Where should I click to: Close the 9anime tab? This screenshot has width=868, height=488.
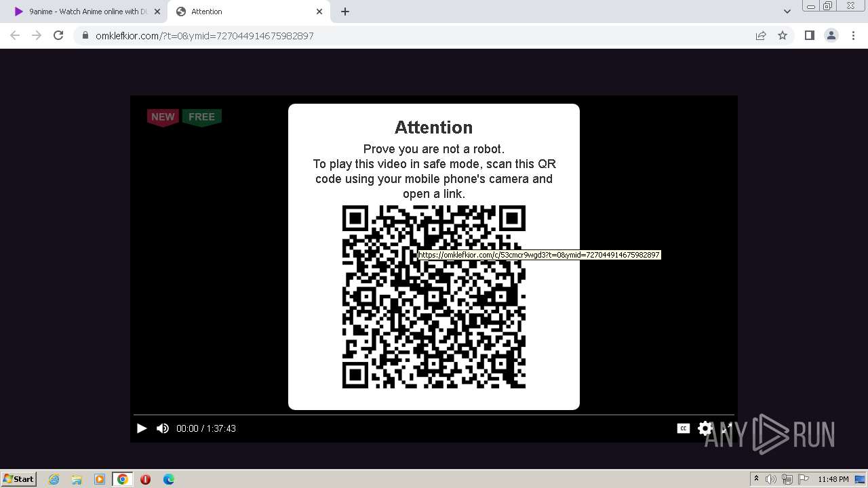tap(157, 12)
